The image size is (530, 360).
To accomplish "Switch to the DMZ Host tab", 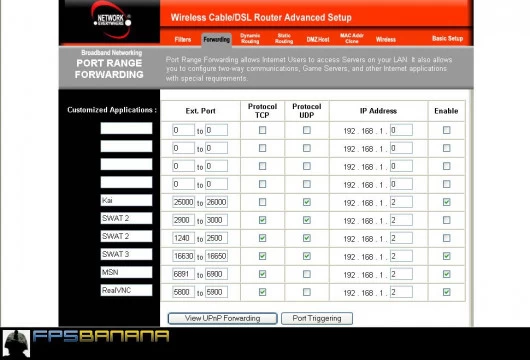I will (318, 40).
